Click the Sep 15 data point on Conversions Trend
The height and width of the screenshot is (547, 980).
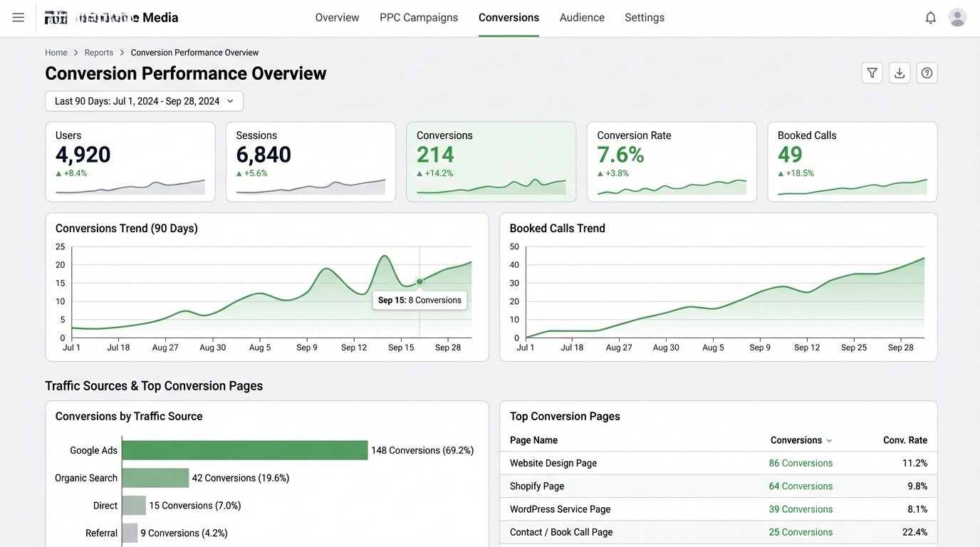coord(419,281)
